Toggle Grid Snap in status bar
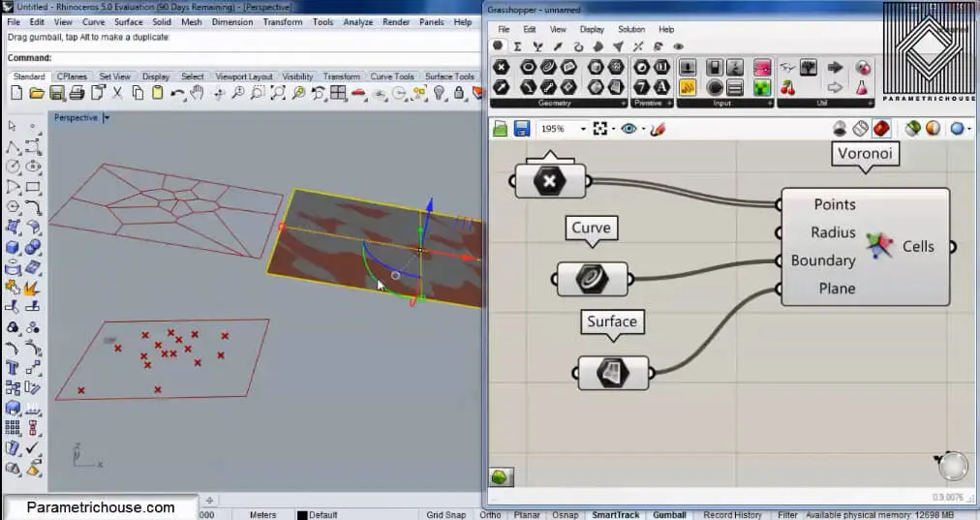Image resolution: width=980 pixels, height=520 pixels. (x=445, y=515)
